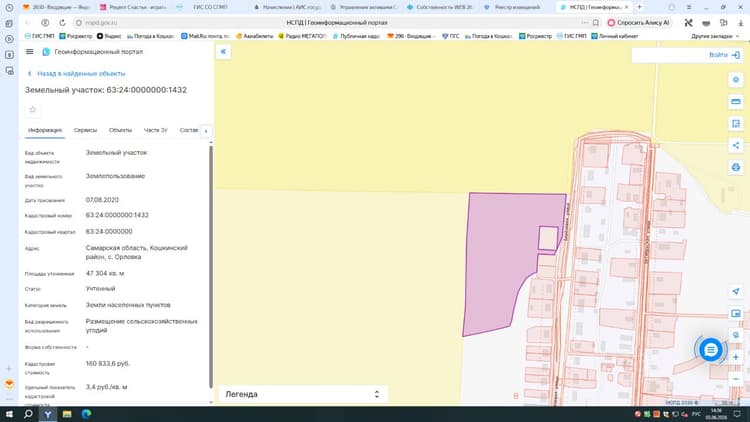750x422 pixels.
Task: Open Microsoft Edge from taskbar
Action: pyautogui.click(x=86, y=414)
